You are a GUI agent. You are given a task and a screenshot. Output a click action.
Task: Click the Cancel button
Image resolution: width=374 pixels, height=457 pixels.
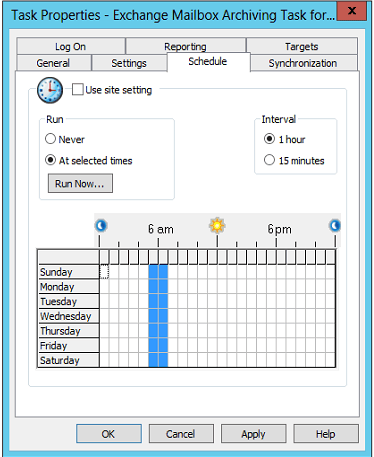tap(181, 434)
